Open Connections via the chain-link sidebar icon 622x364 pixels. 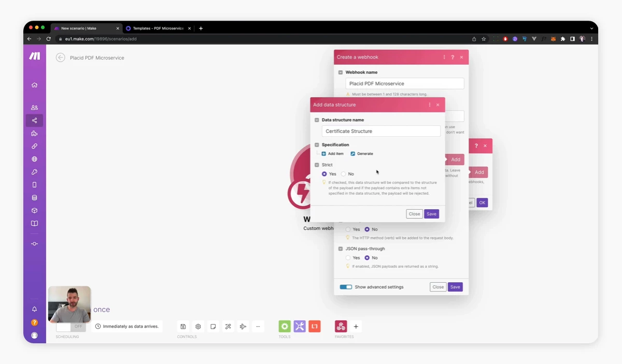click(x=34, y=147)
